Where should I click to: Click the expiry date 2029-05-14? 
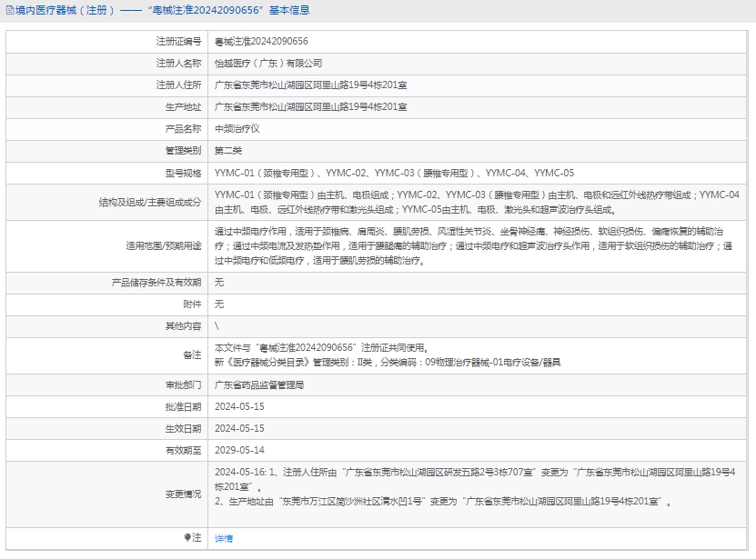(x=239, y=451)
